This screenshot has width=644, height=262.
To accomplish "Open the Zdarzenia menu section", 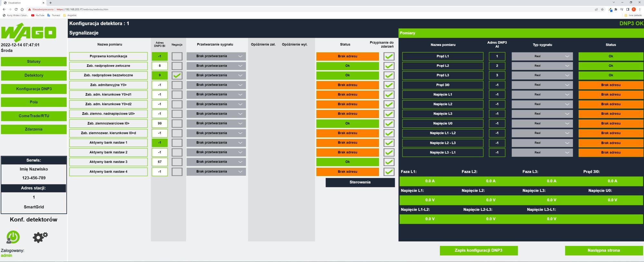I will coord(34,129).
